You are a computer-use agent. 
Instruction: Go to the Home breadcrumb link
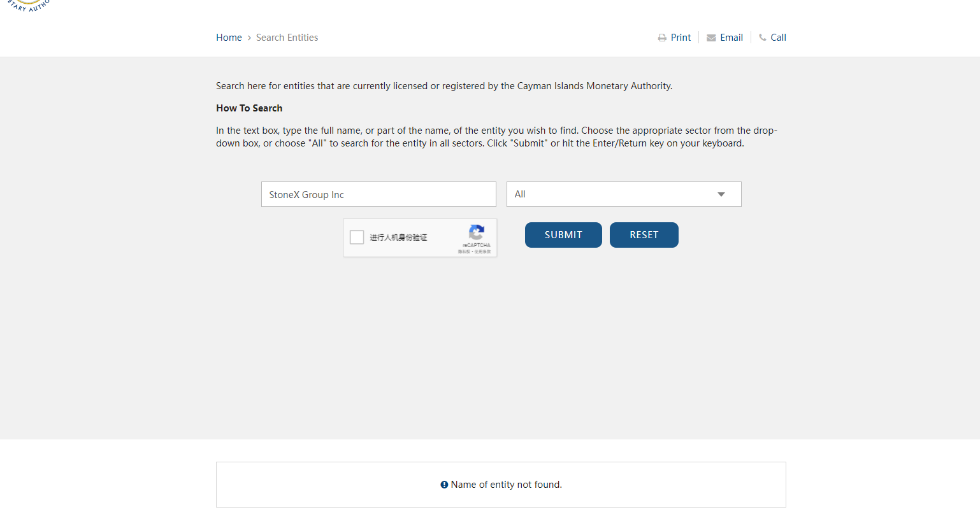pos(229,38)
